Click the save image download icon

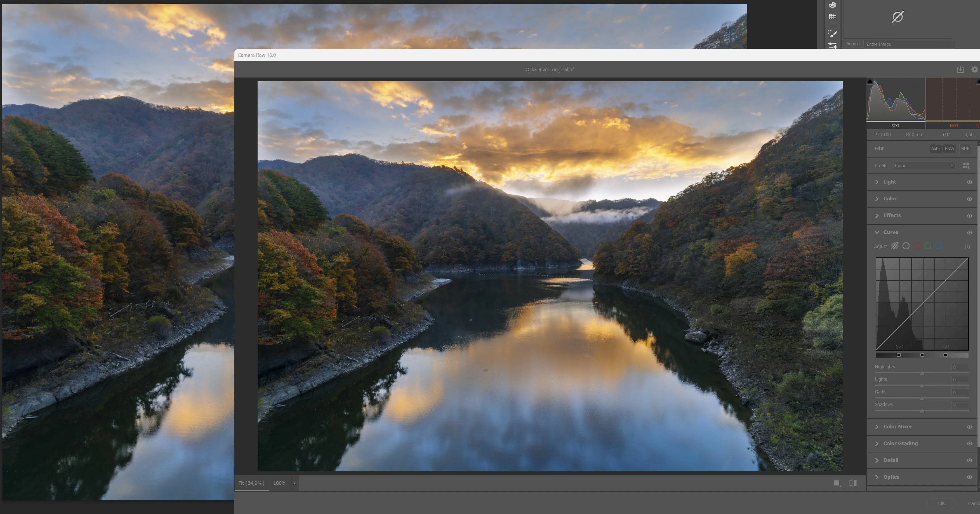point(960,69)
